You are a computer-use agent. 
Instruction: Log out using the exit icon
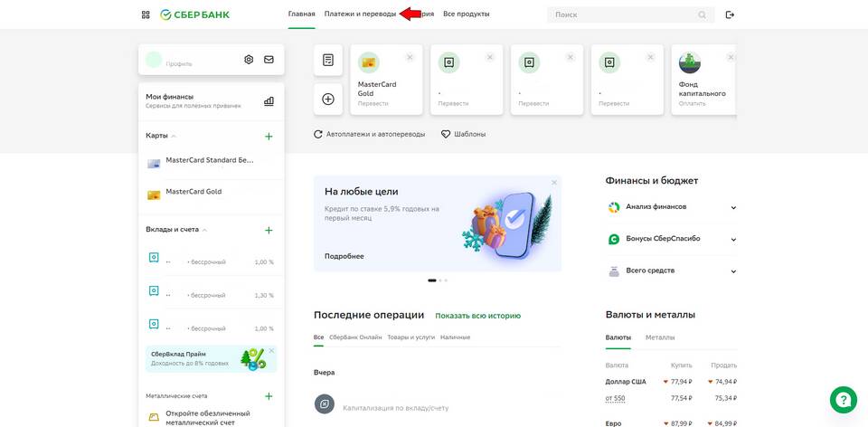730,15
